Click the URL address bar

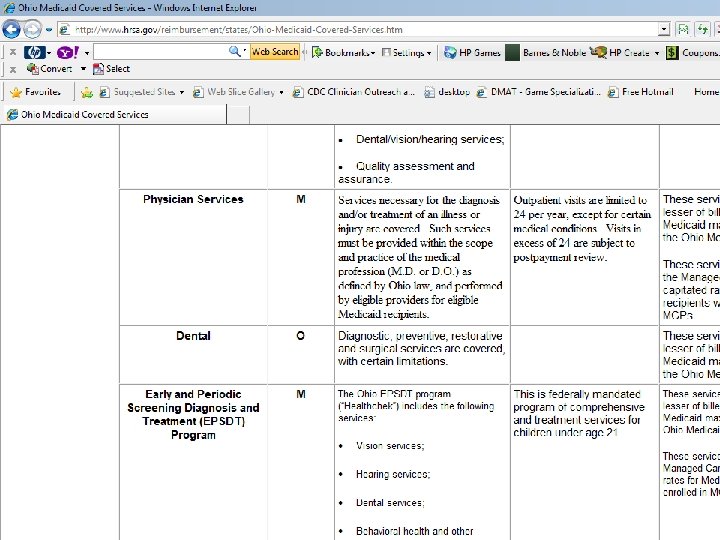point(358,30)
